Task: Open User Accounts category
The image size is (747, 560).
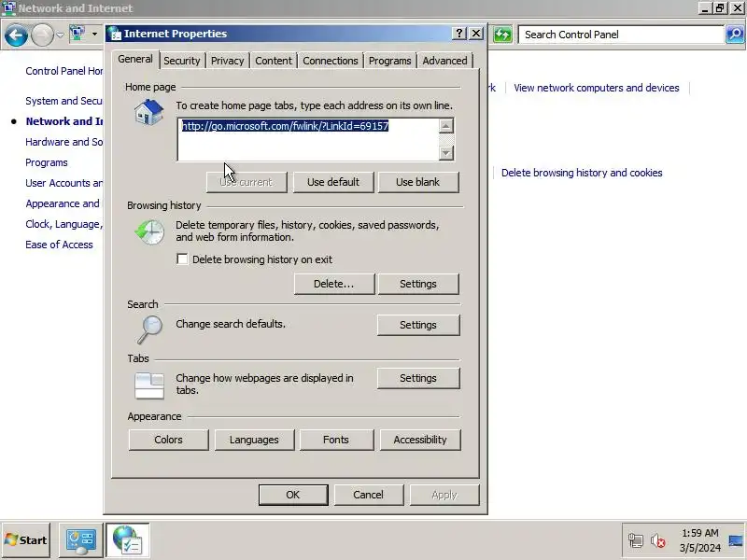Action: 63,183
